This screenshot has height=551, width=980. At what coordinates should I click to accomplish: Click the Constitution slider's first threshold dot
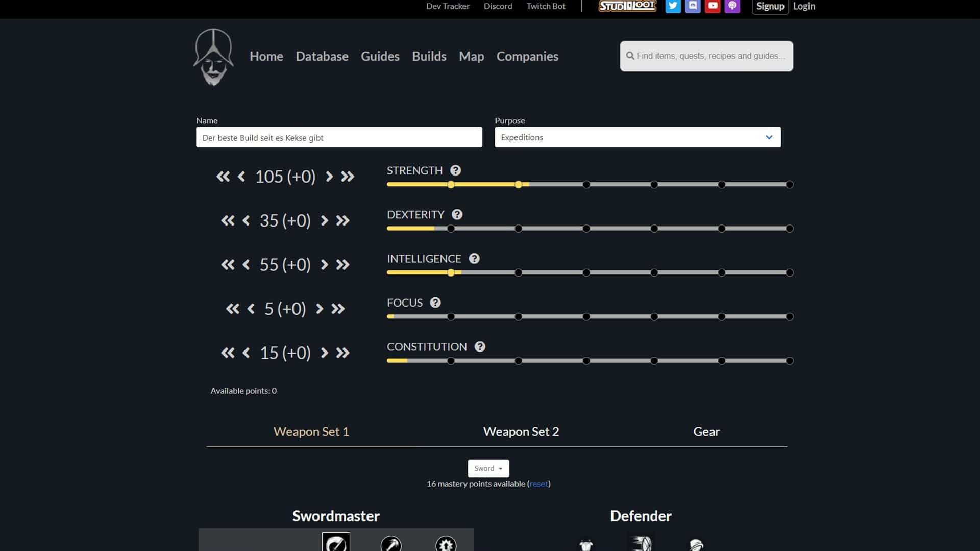tap(451, 361)
